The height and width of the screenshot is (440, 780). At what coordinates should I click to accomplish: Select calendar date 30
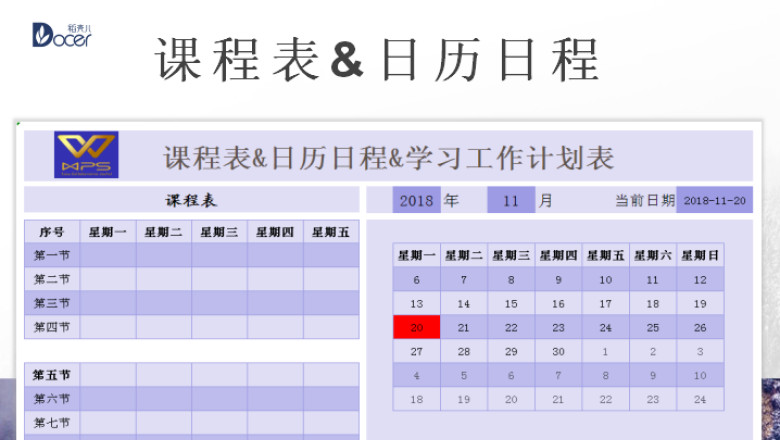(558, 351)
